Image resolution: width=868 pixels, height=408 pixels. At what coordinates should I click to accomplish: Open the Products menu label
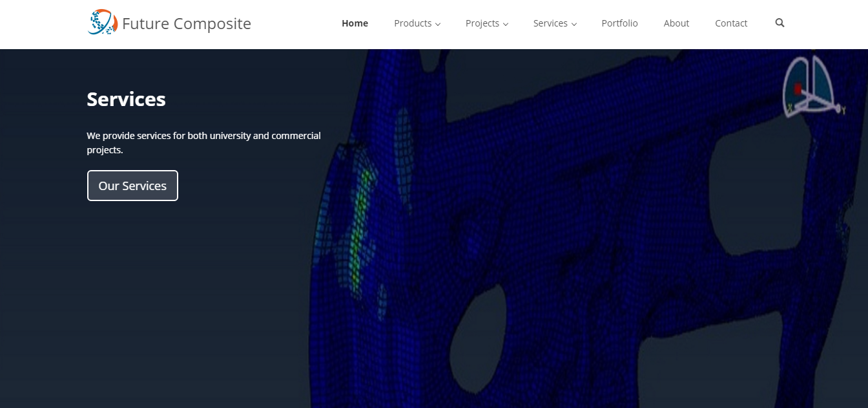(x=412, y=23)
